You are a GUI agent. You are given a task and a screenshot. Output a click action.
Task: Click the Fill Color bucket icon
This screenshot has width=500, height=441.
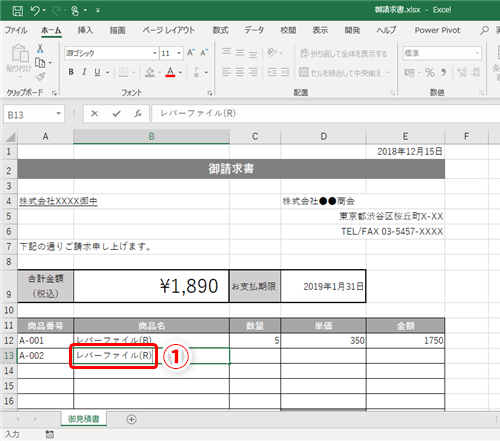pyautogui.click(x=150, y=72)
